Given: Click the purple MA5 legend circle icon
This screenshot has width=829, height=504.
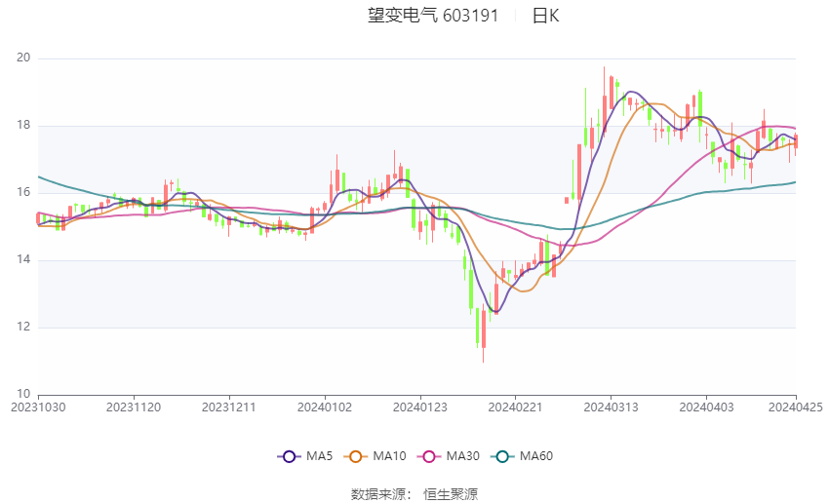Looking at the screenshot, I should (289, 456).
